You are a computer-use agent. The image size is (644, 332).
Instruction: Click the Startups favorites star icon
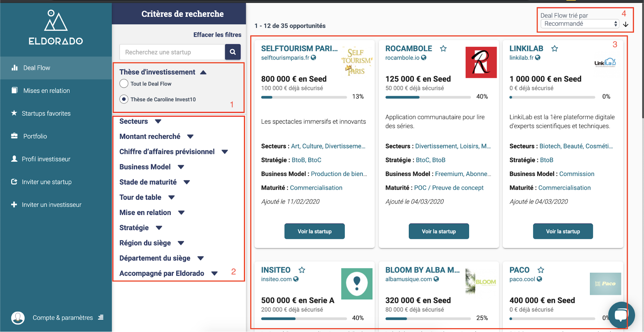[14, 113]
